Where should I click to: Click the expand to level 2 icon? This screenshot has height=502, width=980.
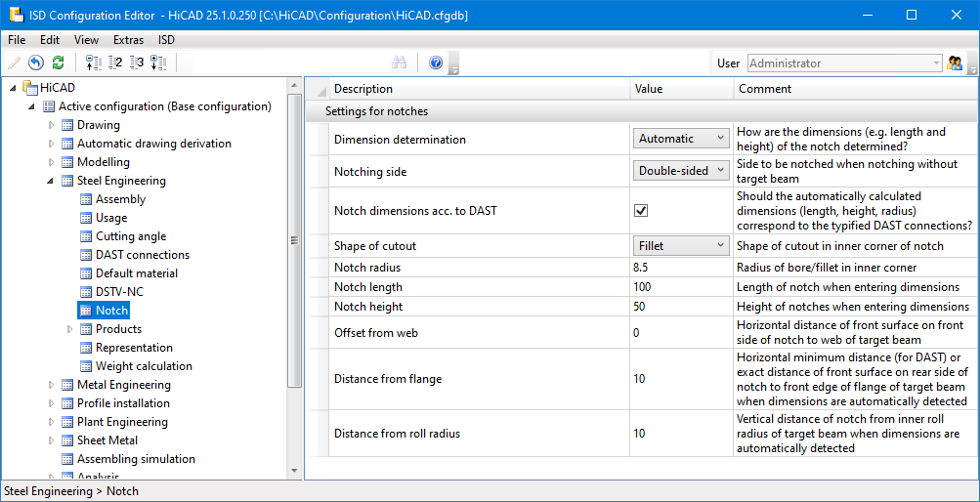115,63
